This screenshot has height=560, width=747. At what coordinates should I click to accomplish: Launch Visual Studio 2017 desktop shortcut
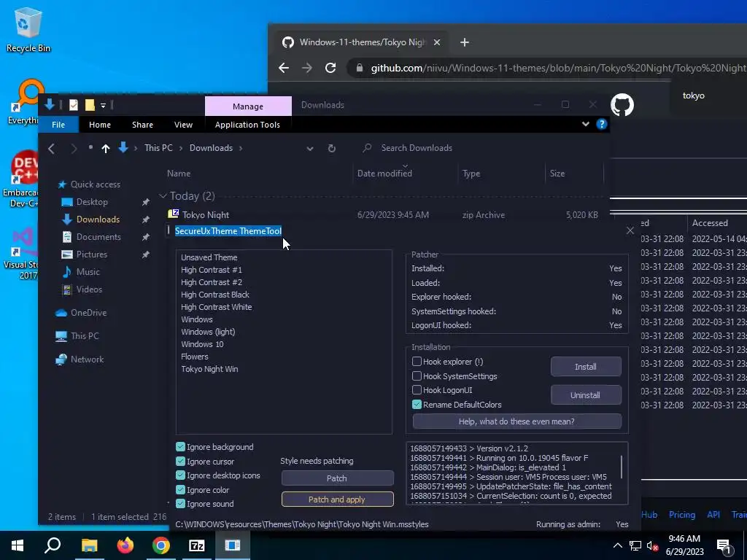21,252
